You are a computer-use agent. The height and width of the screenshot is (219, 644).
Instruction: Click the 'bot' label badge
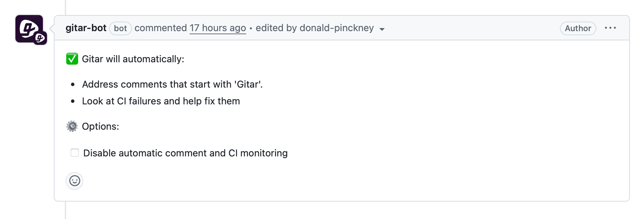120,28
